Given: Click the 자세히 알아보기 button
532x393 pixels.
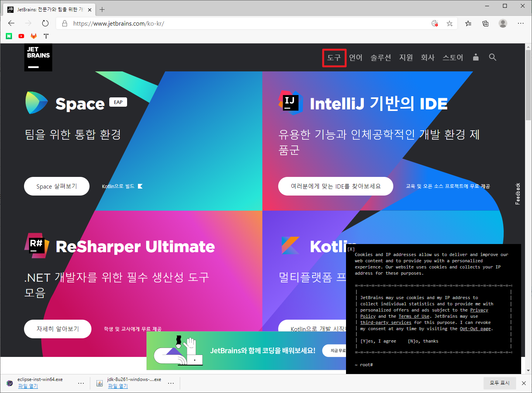Looking at the screenshot, I should coord(58,329).
